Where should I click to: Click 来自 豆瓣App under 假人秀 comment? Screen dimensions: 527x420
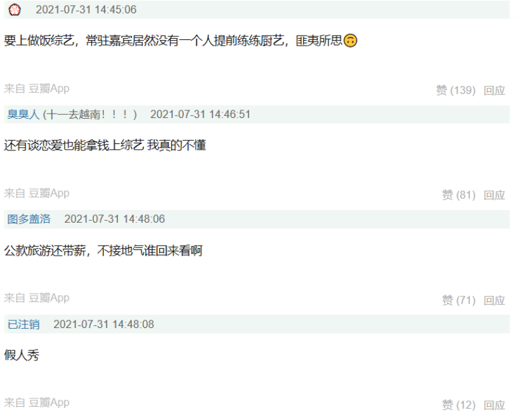click(x=37, y=402)
